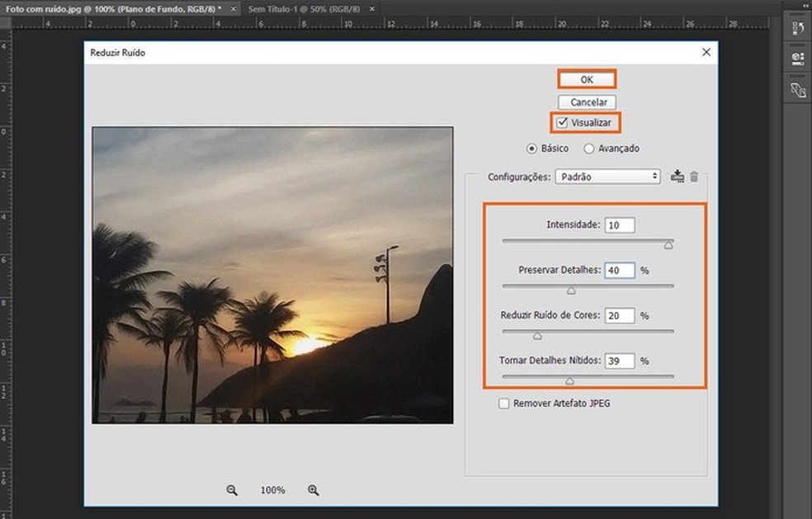
Task: Open the Libraries panel icon in dock
Action: coord(797,90)
